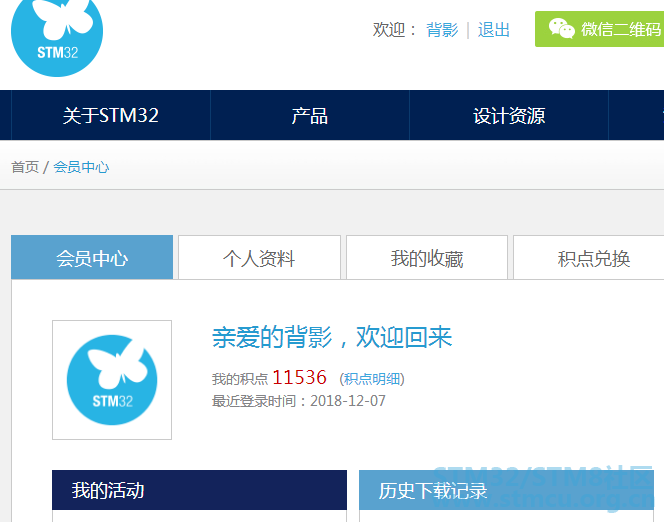Open the 微信二维码 button
664x522 pixels.
coord(599,29)
